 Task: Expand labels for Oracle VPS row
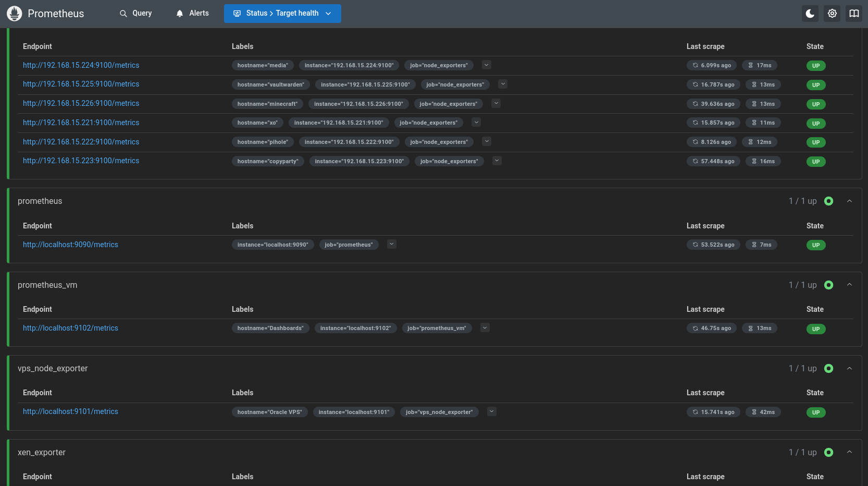491,411
